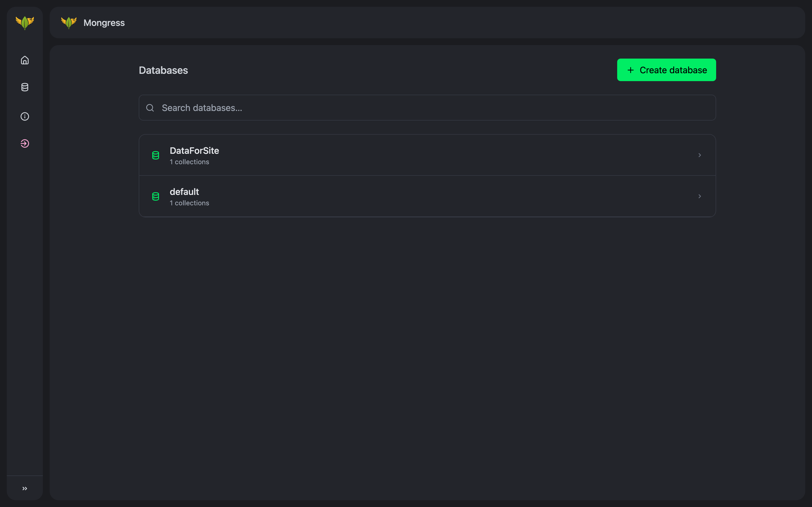This screenshot has width=812, height=507.
Task: Click the Mongress logo at sidebar top
Action: [x=25, y=23]
